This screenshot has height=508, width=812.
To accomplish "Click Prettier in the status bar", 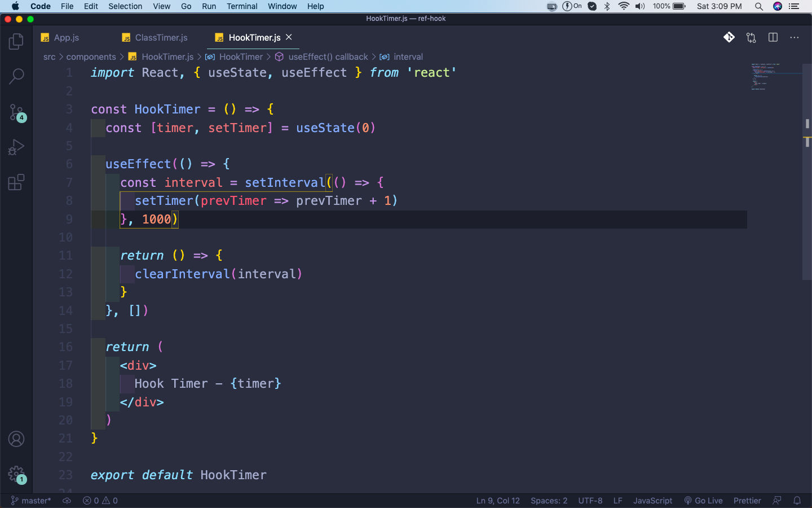I will point(747,501).
